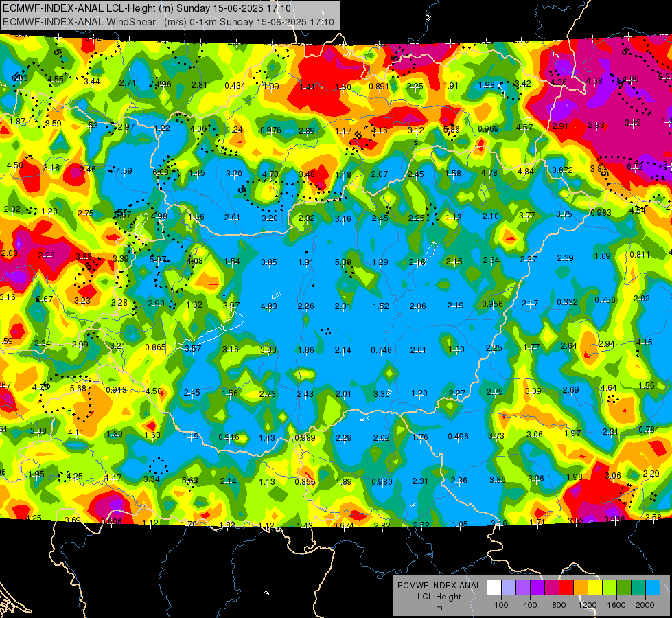Click the wind shear value 2.94
This screenshot has width=672, height=618.
click(x=606, y=344)
